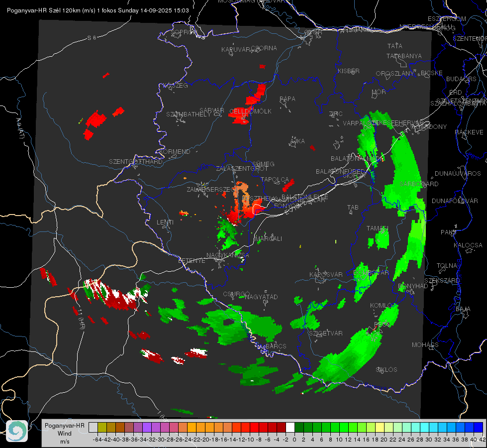Click the 'KISBER' city label
Screen dimensions: 487x448
point(349,71)
